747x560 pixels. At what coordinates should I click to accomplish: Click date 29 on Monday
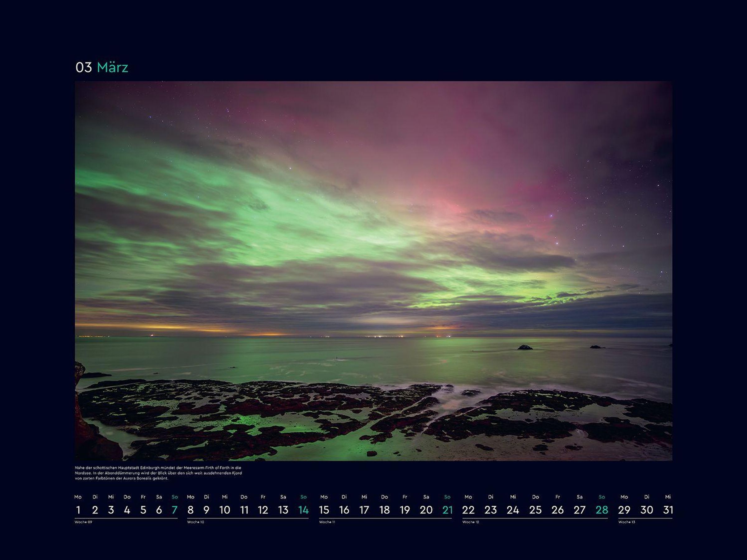(x=624, y=510)
